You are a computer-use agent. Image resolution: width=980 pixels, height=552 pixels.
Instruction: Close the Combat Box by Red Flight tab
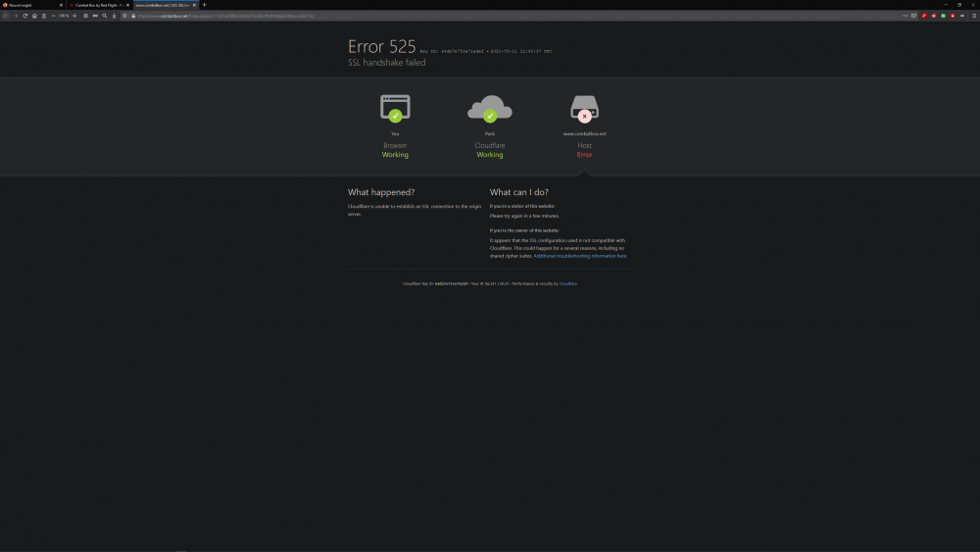click(x=127, y=5)
